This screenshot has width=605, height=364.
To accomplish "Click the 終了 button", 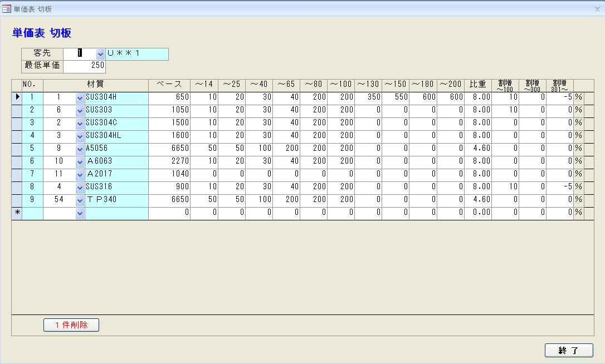I will tap(568, 350).
